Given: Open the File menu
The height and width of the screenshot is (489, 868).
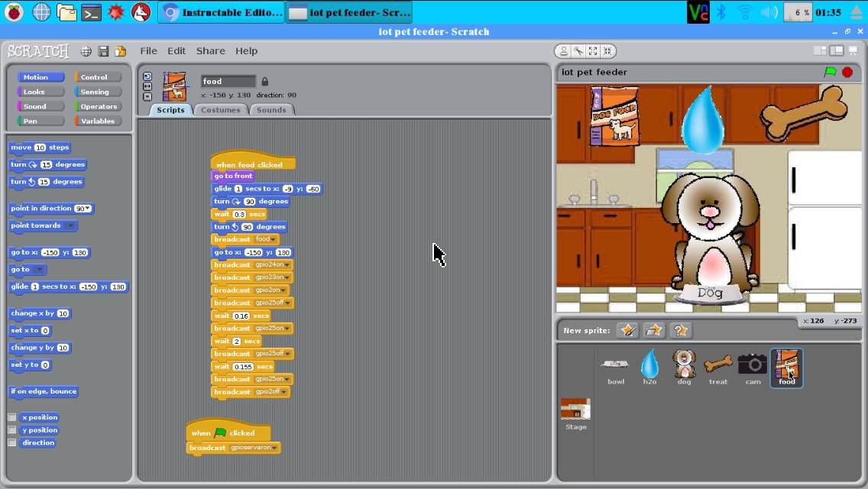Looking at the screenshot, I should (148, 51).
